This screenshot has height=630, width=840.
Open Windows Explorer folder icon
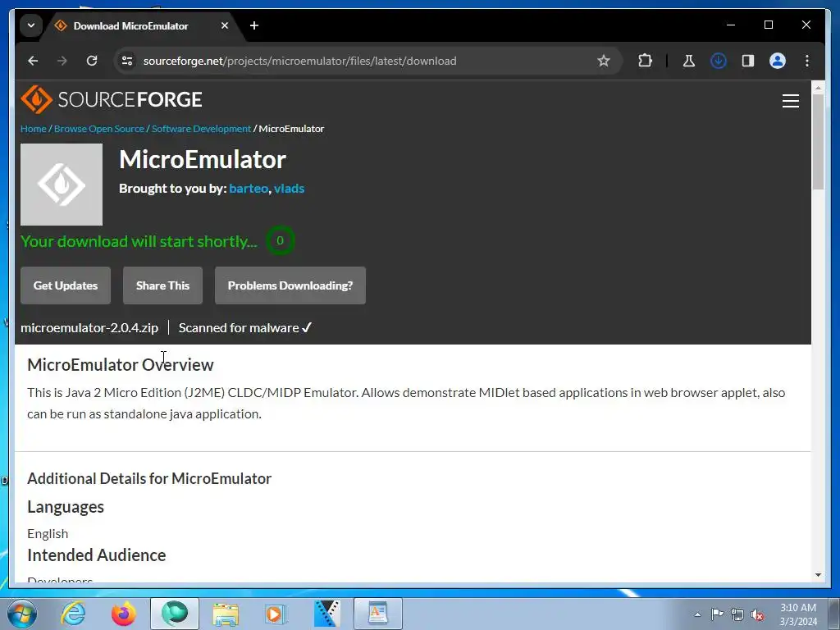tap(226, 614)
